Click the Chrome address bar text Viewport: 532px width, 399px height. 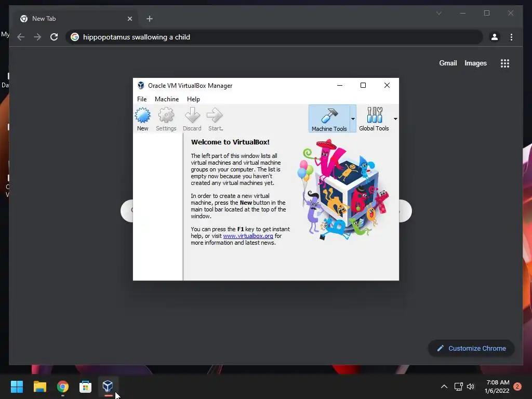pyautogui.click(x=137, y=37)
